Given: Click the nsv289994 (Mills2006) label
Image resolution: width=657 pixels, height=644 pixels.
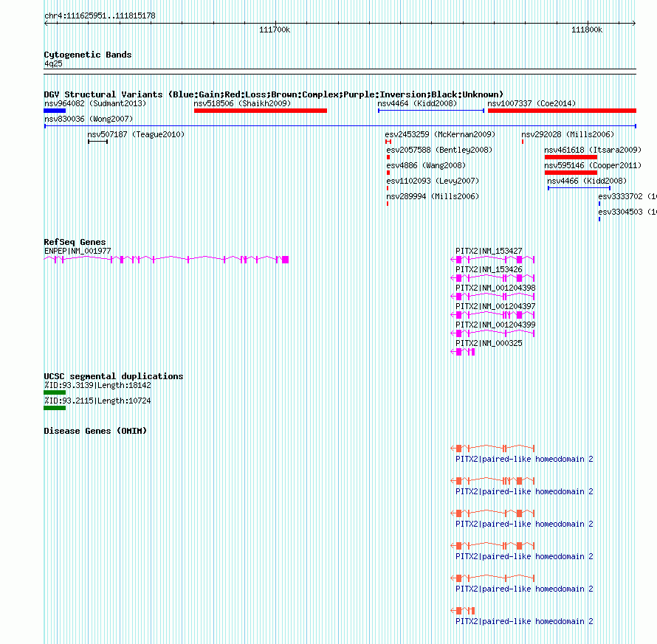Looking at the screenshot, I should [433, 196].
